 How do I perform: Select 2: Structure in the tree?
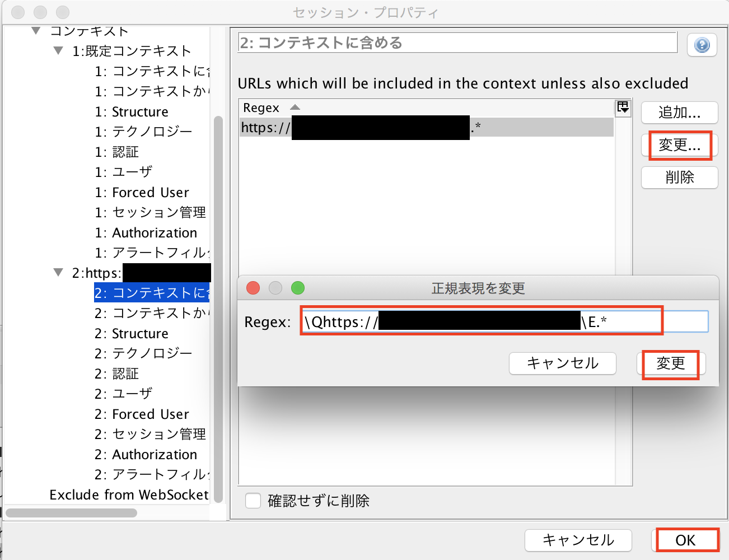(132, 334)
